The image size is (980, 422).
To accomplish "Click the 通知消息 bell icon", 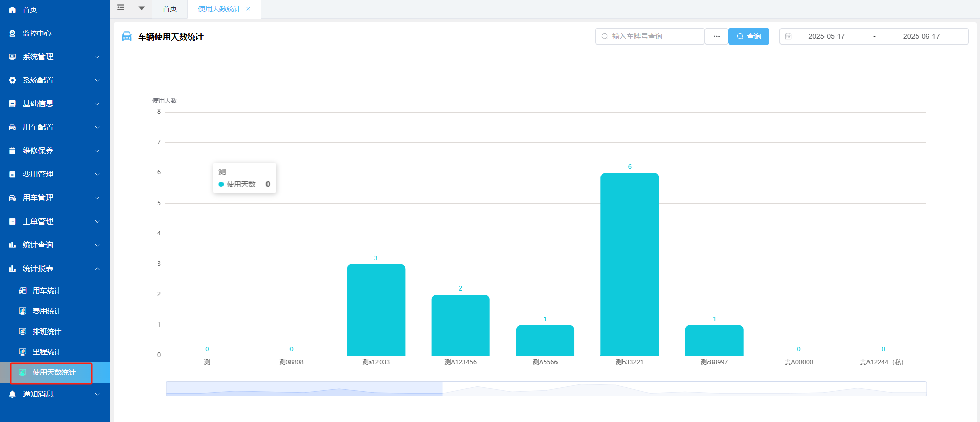I will (12, 394).
